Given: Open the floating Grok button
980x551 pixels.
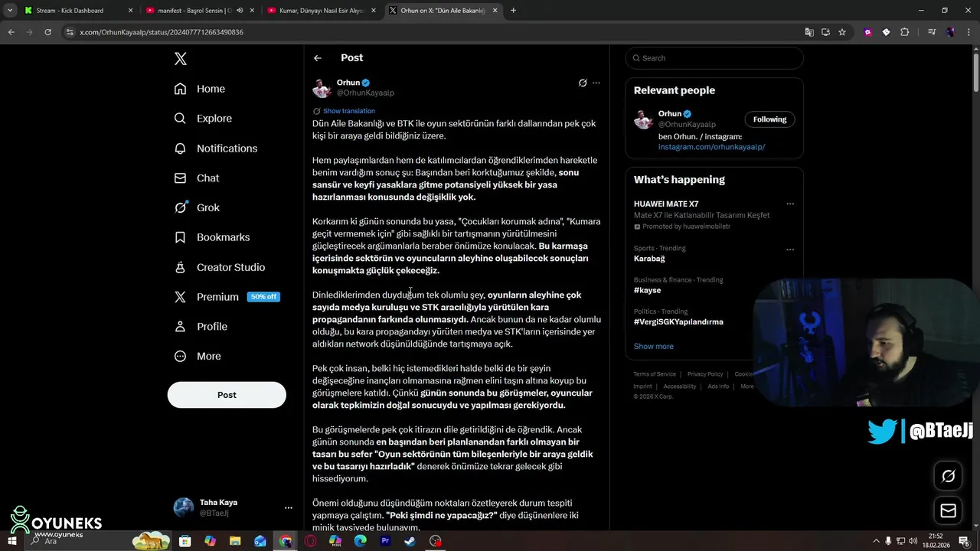Looking at the screenshot, I should coord(949,476).
